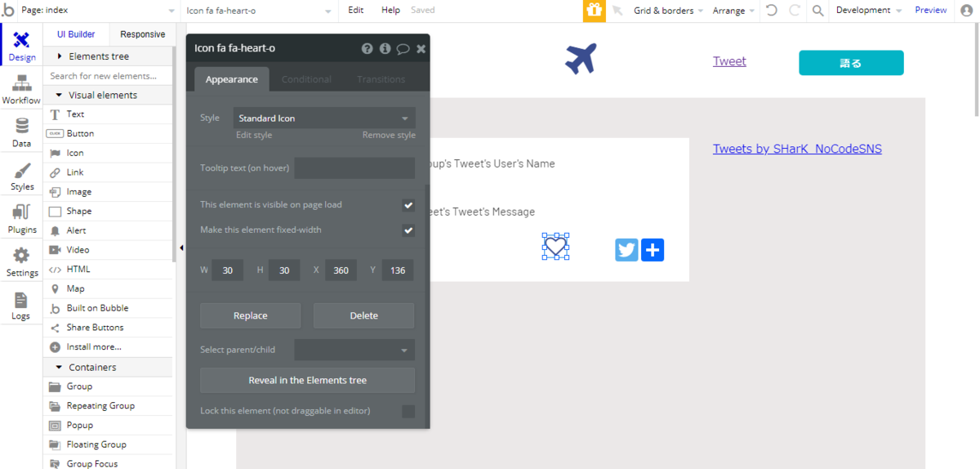The height and width of the screenshot is (469, 980).
Task: Click the Delete button
Action: 364,315
